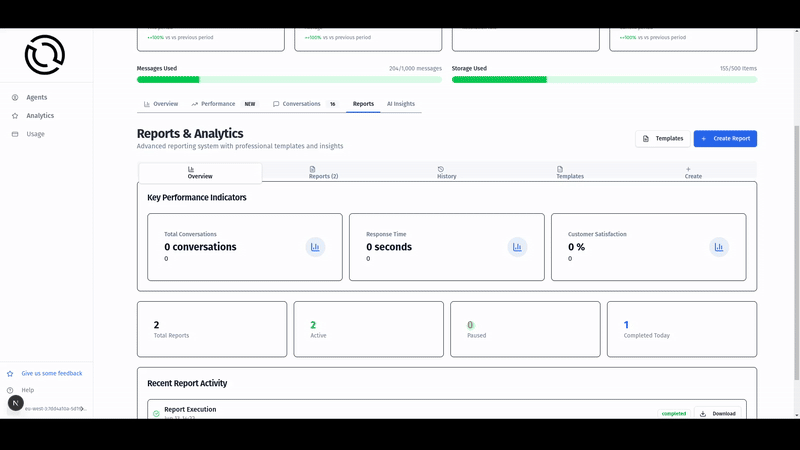Click the Help question icon

10,390
